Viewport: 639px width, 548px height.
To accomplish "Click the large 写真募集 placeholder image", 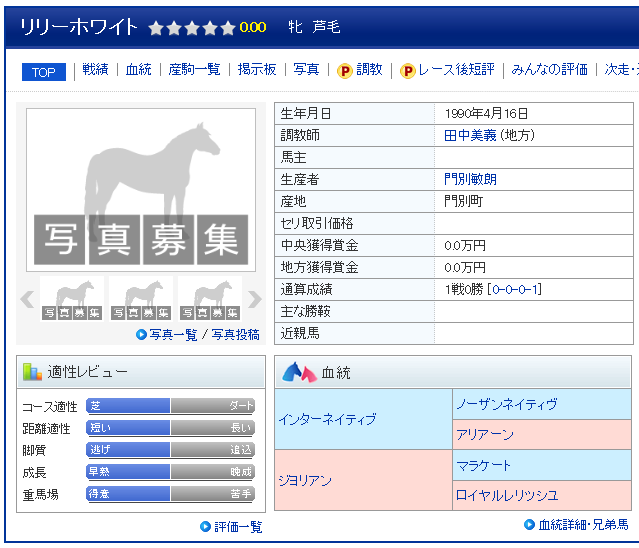I will click(x=141, y=190).
